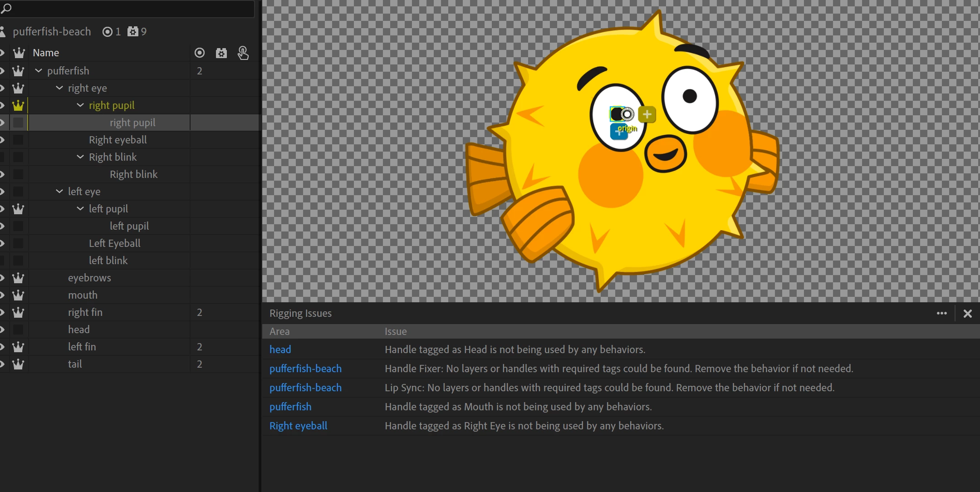Screen dimensions: 980x492
Task: Collapse the Right blink group
Action: (x=80, y=157)
